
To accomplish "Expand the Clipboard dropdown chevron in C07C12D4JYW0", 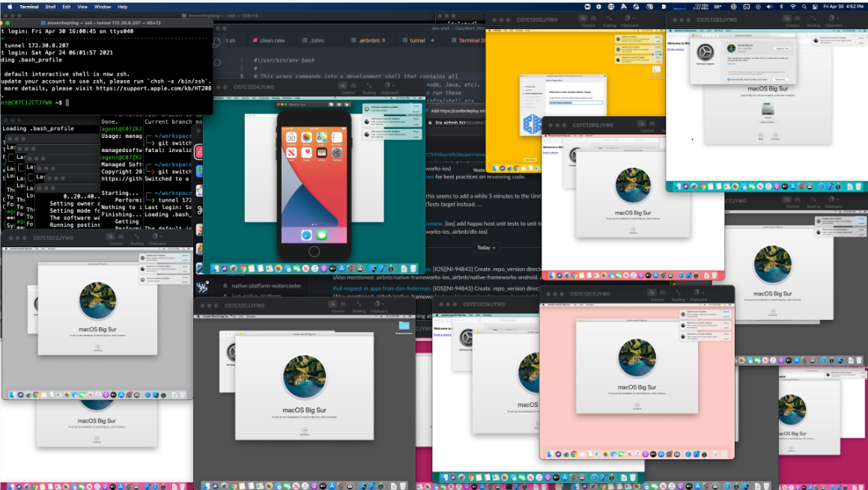I will [392, 86].
